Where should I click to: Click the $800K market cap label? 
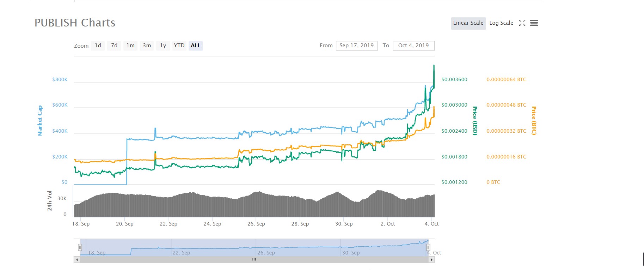[60, 79]
